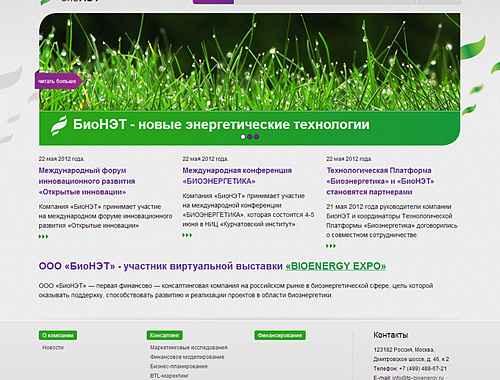Open 'Финансовое моделирование' footer link

tap(187, 357)
